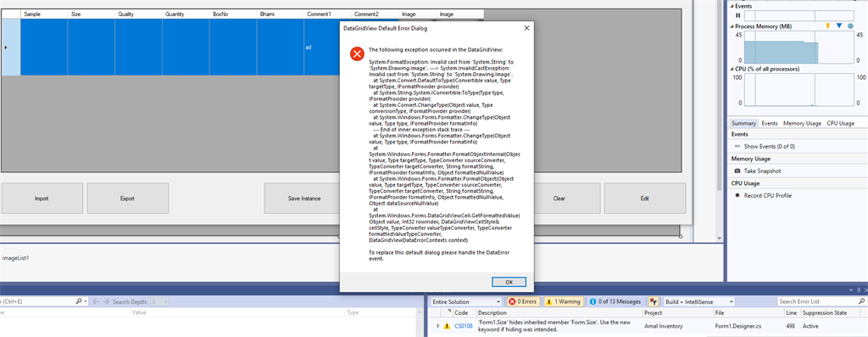Select the Sample column header
868x337 pixels.
coord(44,14)
